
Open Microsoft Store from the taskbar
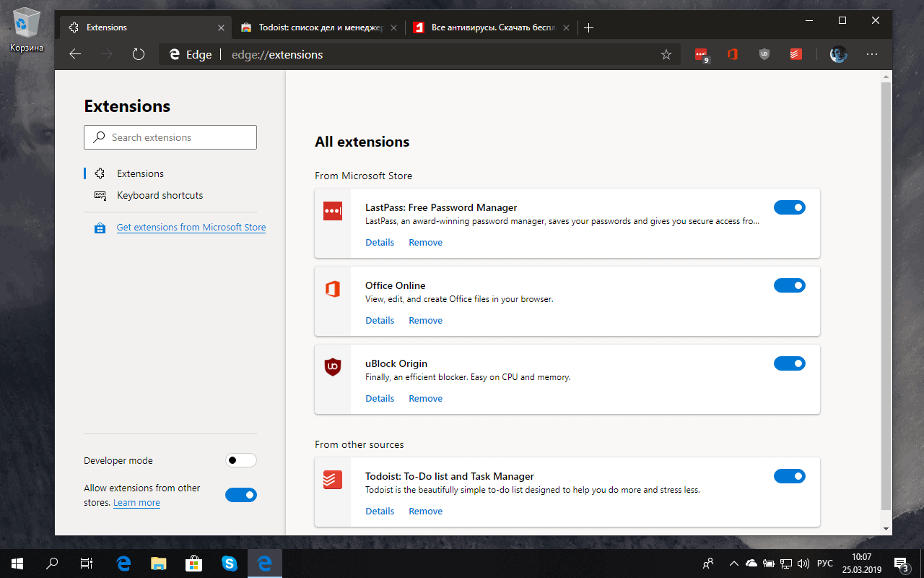pyautogui.click(x=194, y=563)
